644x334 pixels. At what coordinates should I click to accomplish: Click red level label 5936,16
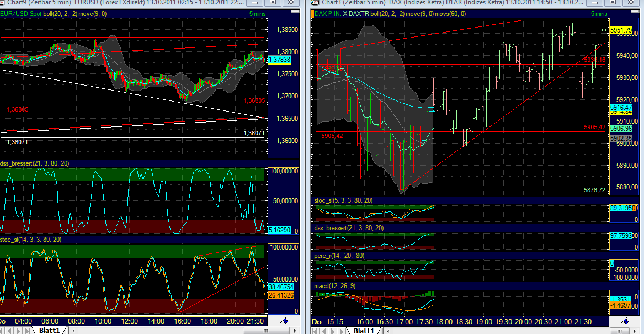(x=594, y=60)
